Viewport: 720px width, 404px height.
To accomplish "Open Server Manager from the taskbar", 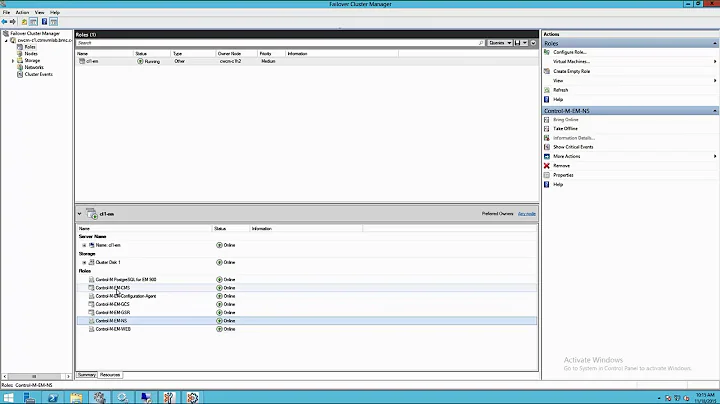I will coord(30,398).
